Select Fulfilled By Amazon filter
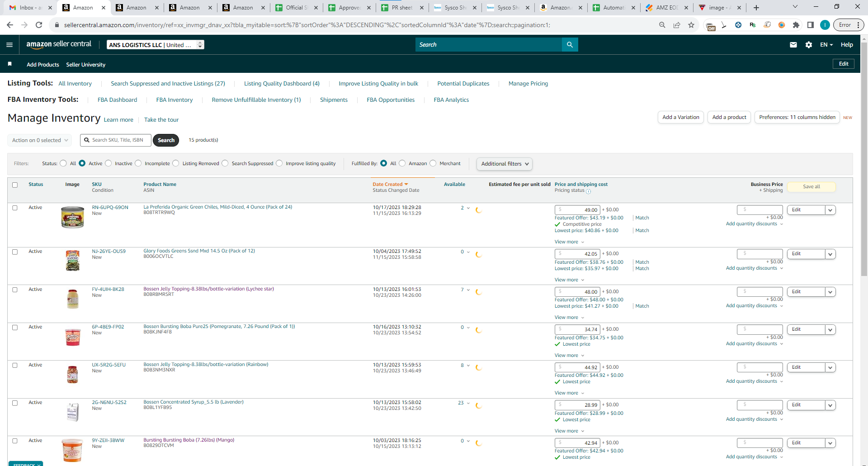The height and width of the screenshot is (466, 868). [x=402, y=163]
